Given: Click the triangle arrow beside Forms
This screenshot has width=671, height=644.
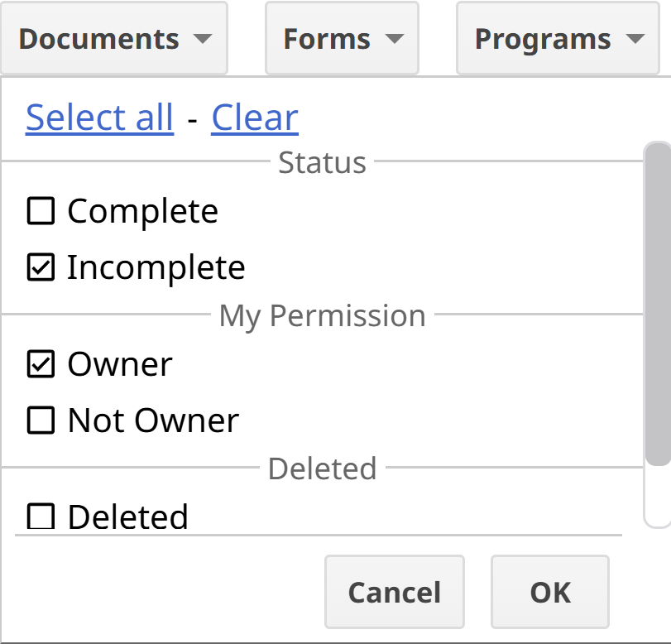Looking at the screenshot, I should coord(395,39).
